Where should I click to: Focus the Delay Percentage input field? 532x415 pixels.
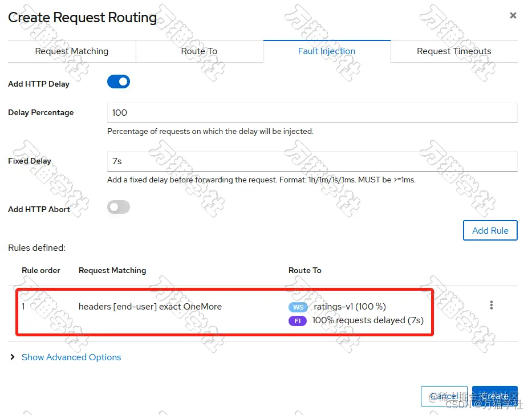(x=312, y=113)
